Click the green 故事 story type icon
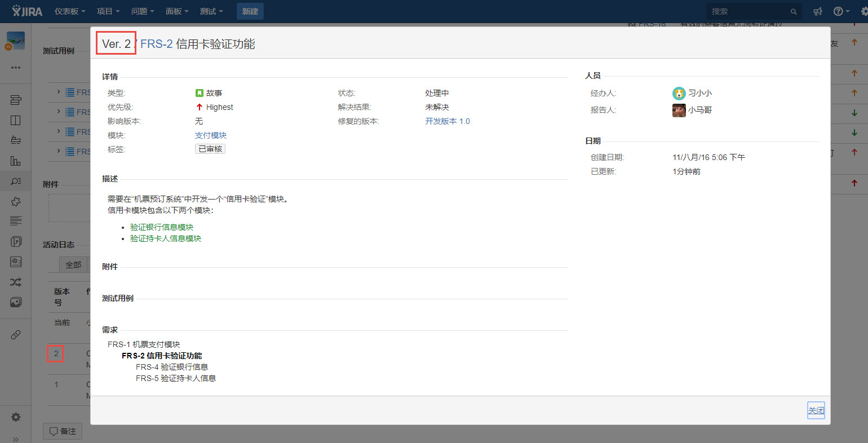The width and height of the screenshot is (868, 443). tap(199, 93)
